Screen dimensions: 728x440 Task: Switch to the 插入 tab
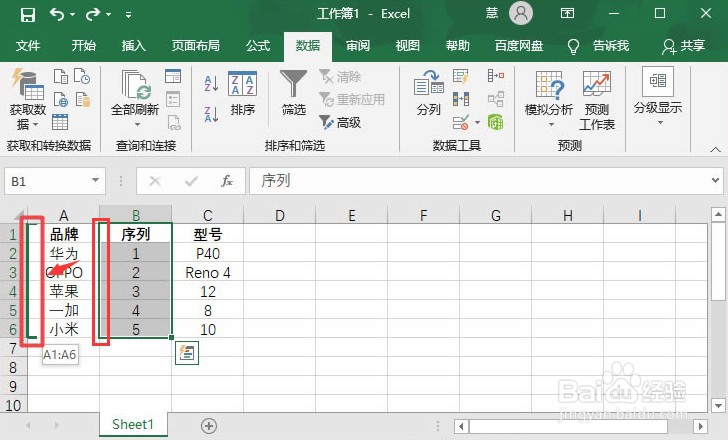134,45
